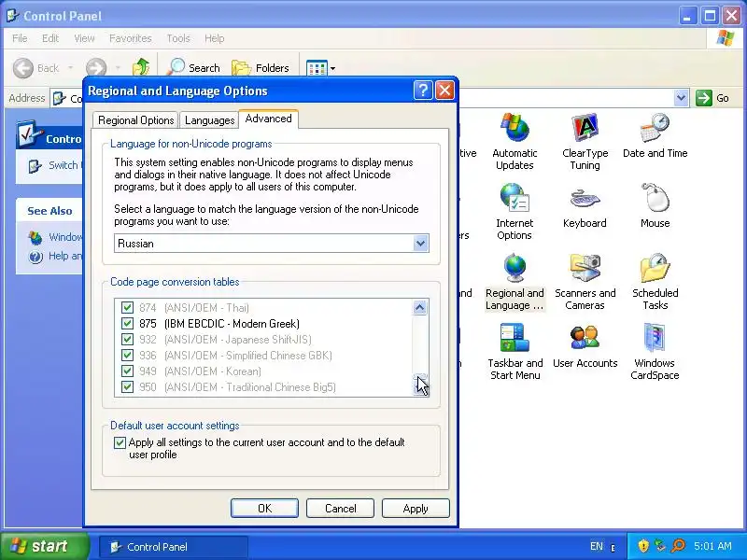Open the Favorites menu

click(x=130, y=38)
